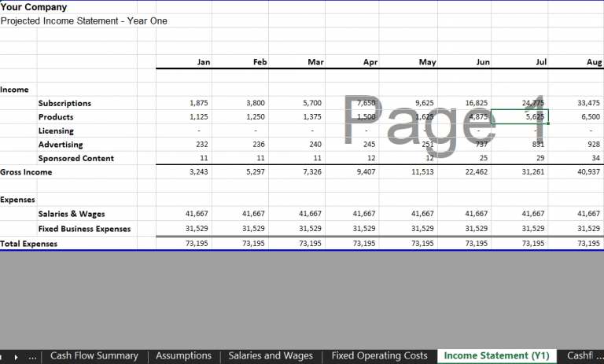The image size is (604, 364).
Task: Select the Fixed Business Expenses row label
Action: click(x=84, y=229)
